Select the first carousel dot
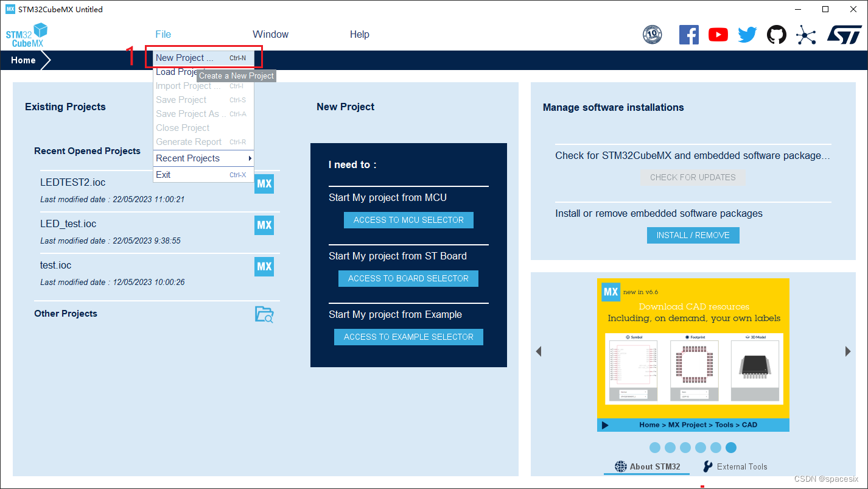This screenshot has height=489, width=868. coord(655,448)
